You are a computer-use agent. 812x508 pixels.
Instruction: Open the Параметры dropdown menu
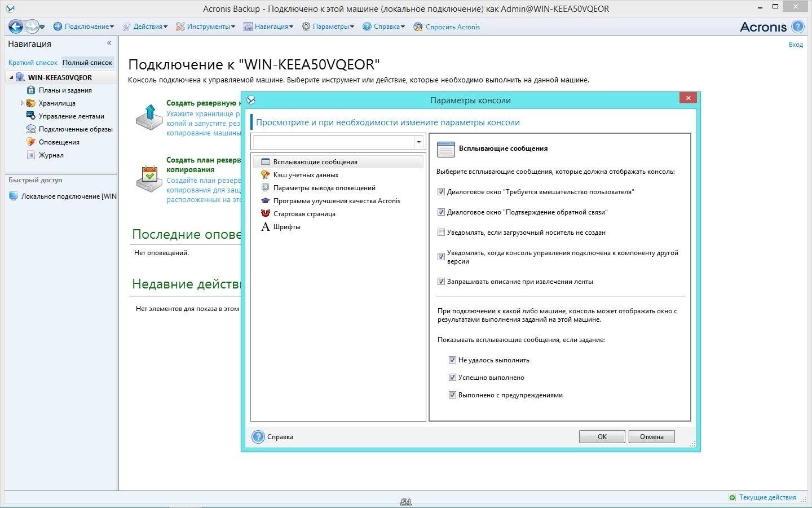(x=328, y=27)
